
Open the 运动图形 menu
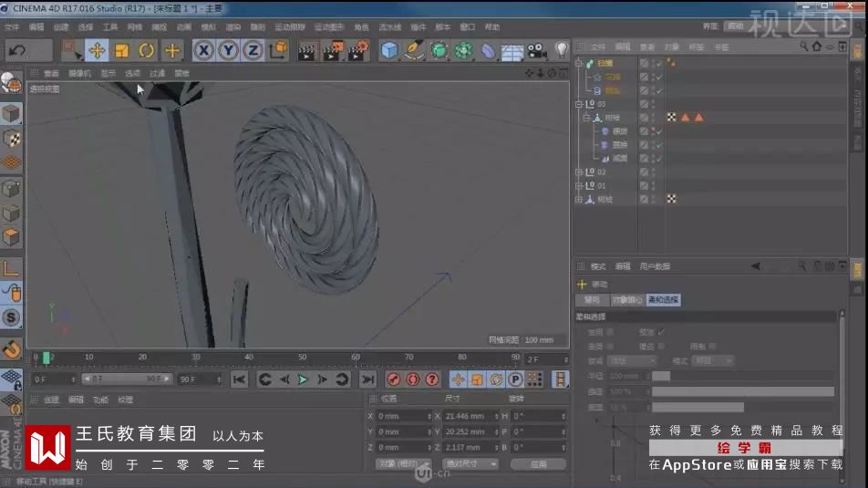[x=329, y=26]
